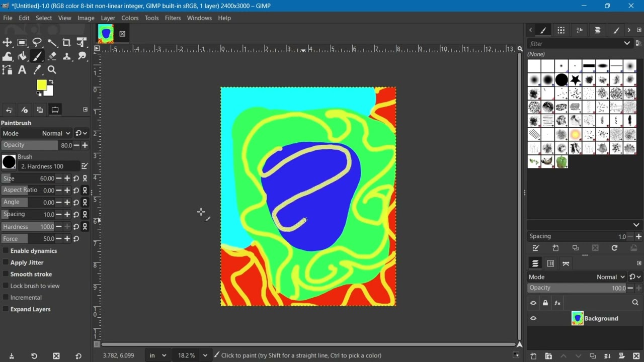Open the tool options configure tab menu
Screen dimensions: 644x362
(85, 110)
